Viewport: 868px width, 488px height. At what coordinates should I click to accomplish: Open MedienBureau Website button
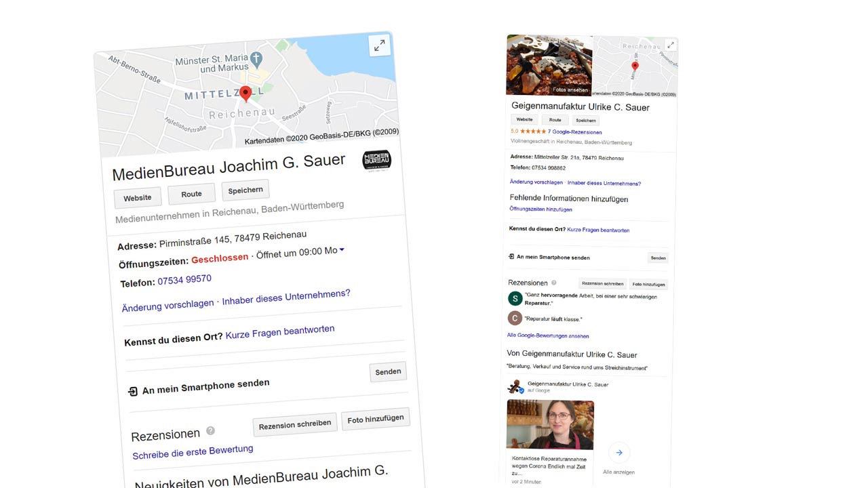click(138, 198)
